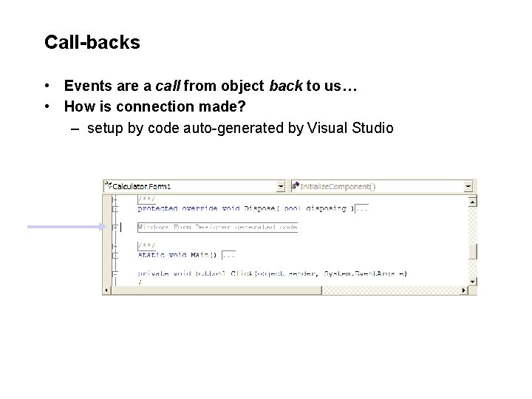The height and width of the screenshot is (399, 532).
Task: Collapse the button1_Click method outline node
Action: tap(115, 273)
